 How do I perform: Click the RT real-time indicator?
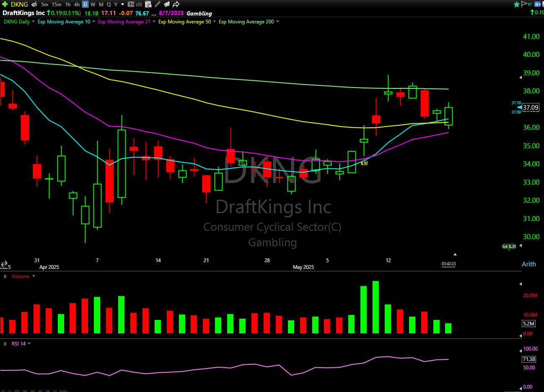point(530,4)
